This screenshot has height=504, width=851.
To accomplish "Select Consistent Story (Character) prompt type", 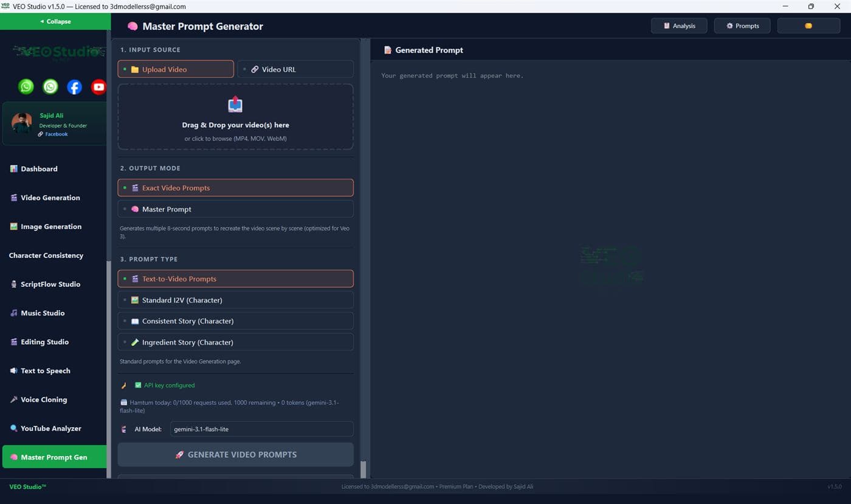I will tap(235, 321).
